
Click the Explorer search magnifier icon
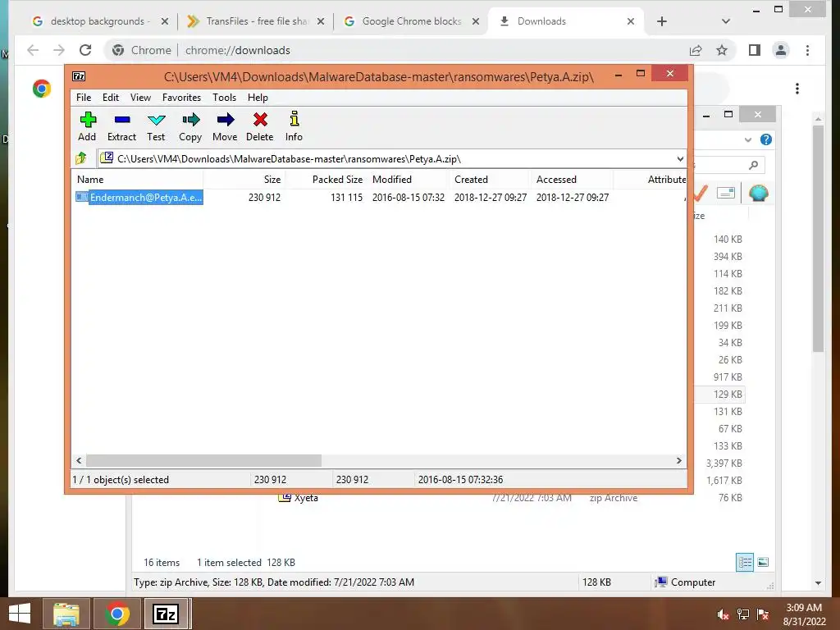point(753,165)
